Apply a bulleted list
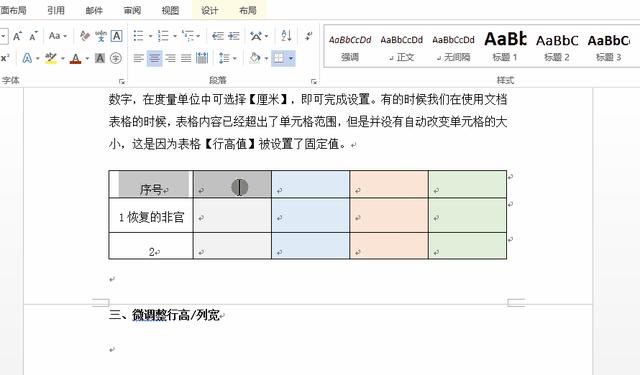The height and width of the screenshot is (375, 640). (x=138, y=36)
